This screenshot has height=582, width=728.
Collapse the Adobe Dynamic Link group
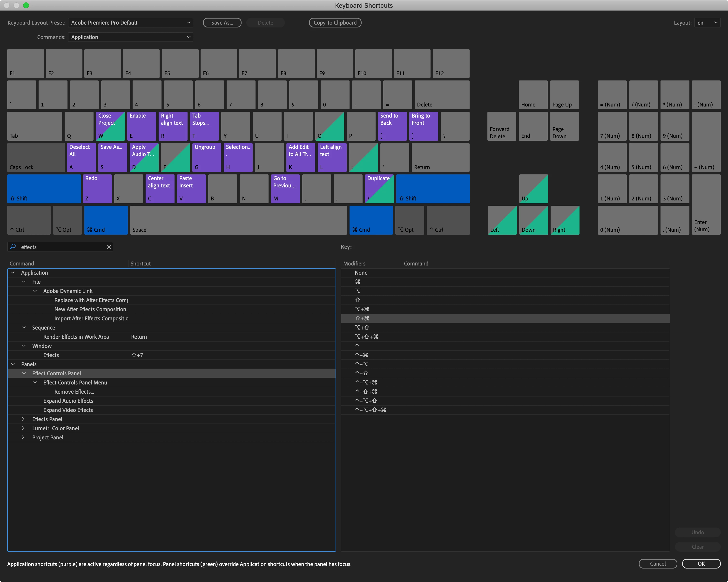35,291
